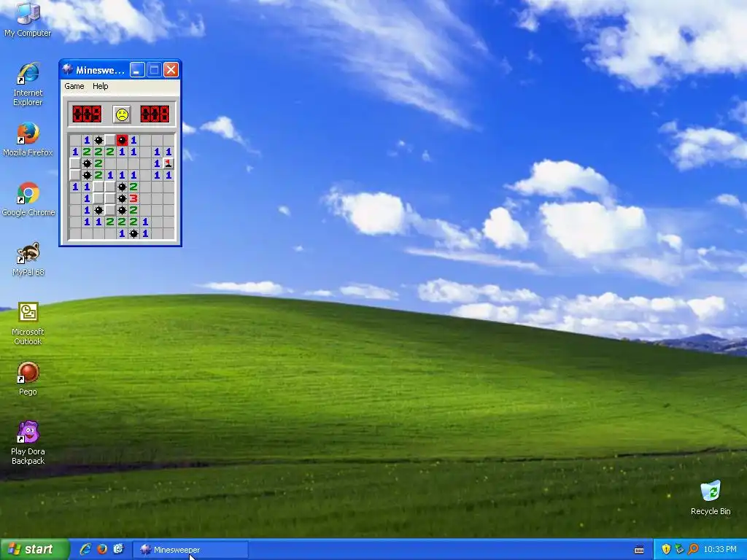
Task: Minimize the Minesweeper window
Action: pyautogui.click(x=137, y=70)
